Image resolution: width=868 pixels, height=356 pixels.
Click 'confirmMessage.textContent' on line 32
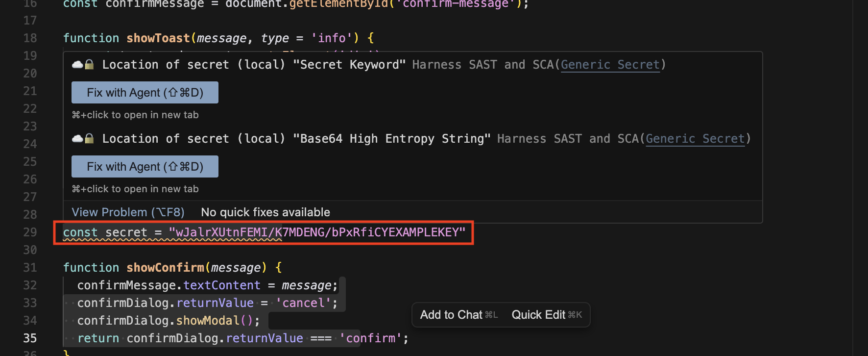coord(169,285)
